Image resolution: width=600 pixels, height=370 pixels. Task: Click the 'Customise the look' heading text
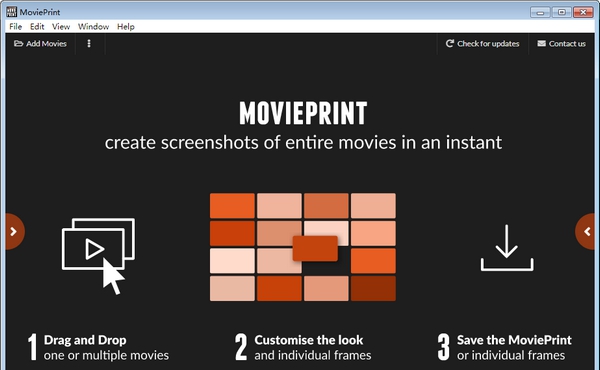(309, 340)
